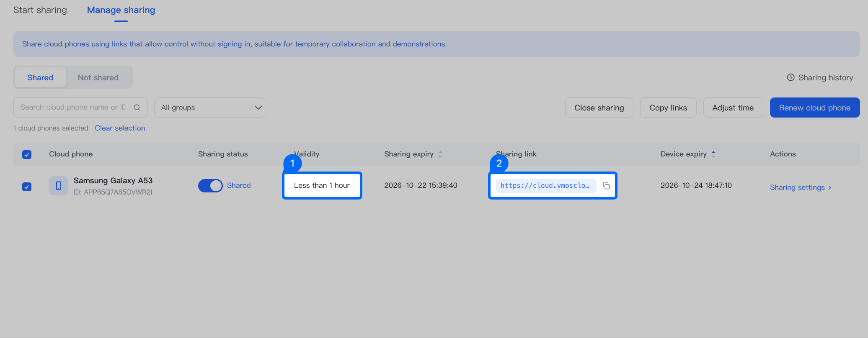Viewport: 868px width, 338px height.
Task: Open Sharing settings for Samsung Galaxy A53
Action: [801, 187]
